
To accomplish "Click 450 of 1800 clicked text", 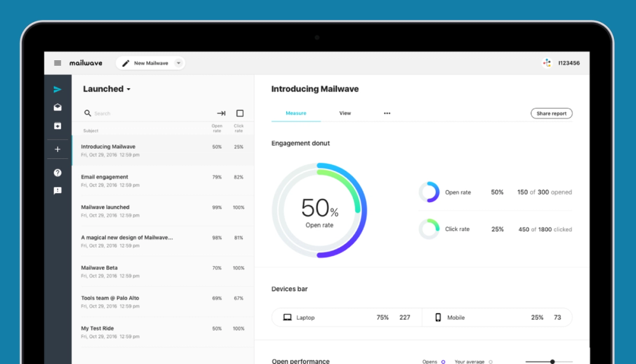I will pos(545,229).
